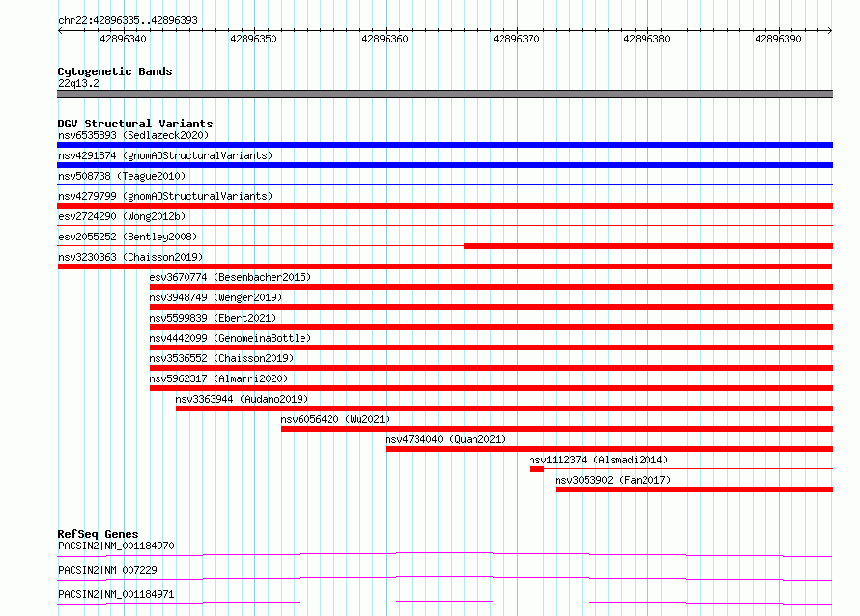This screenshot has height=616, width=860.
Task: Open nsv3363944 (Audano2019) variant
Action: coord(242,399)
